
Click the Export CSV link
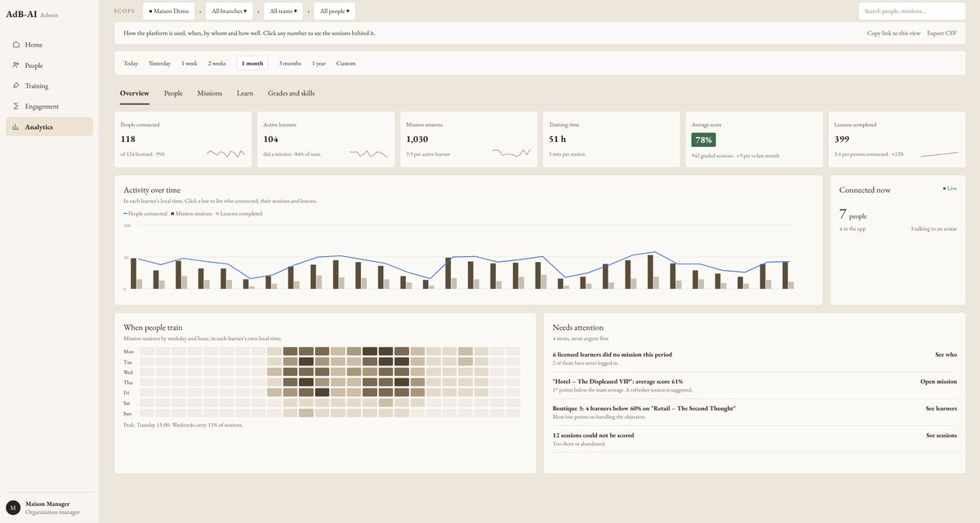click(942, 33)
